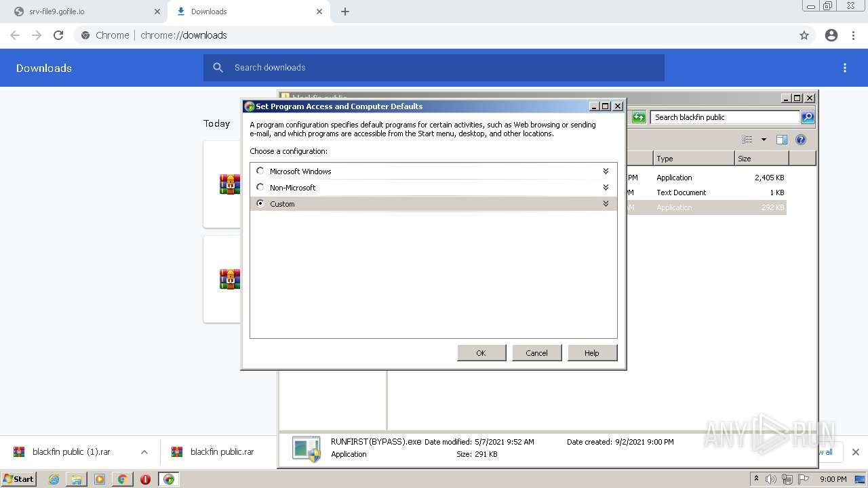Sort Explorer files by Type column
Screen dimensions: 868x488
(x=694, y=159)
